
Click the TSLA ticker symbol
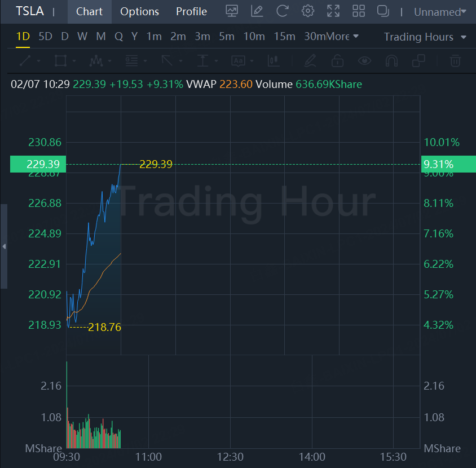[x=30, y=11]
